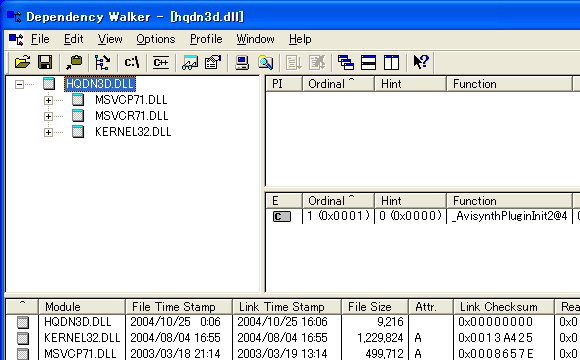Click the Save floppy disk icon
The width and height of the screenshot is (580, 360).
coord(45,62)
